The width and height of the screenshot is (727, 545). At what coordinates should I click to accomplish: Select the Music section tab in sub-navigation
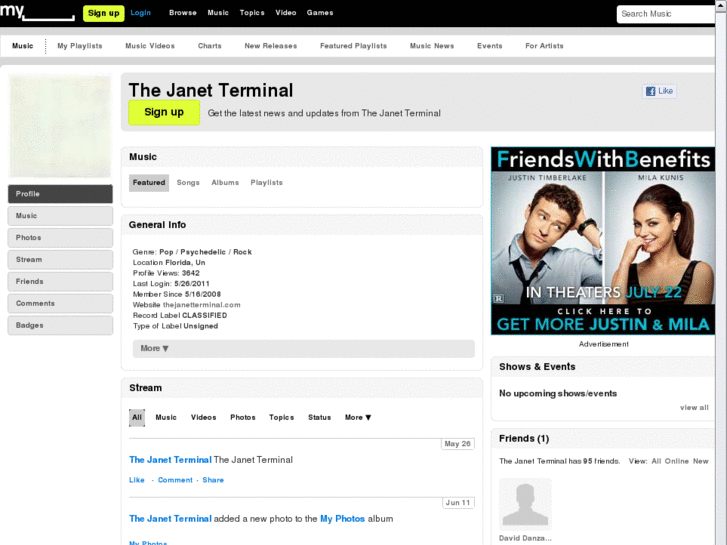pos(23,46)
